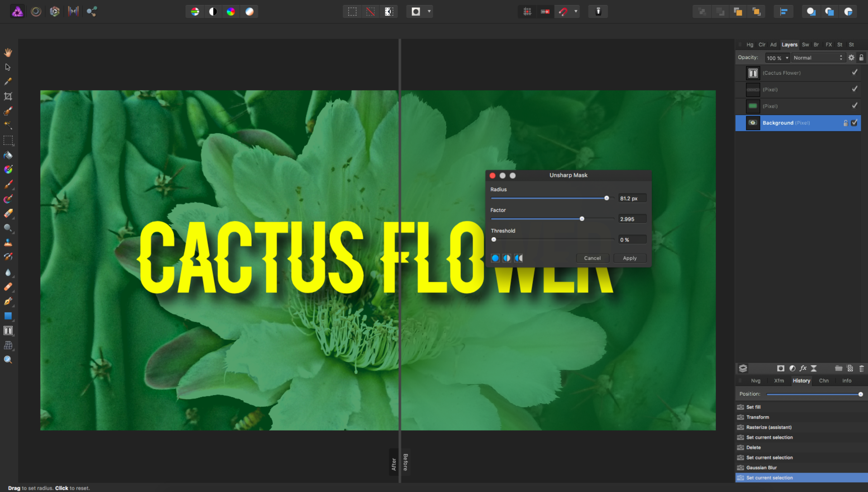Viewport: 868px width, 492px height.
Task: Click the Auto Colours toolbar icon
Action: tap(231, 12)
